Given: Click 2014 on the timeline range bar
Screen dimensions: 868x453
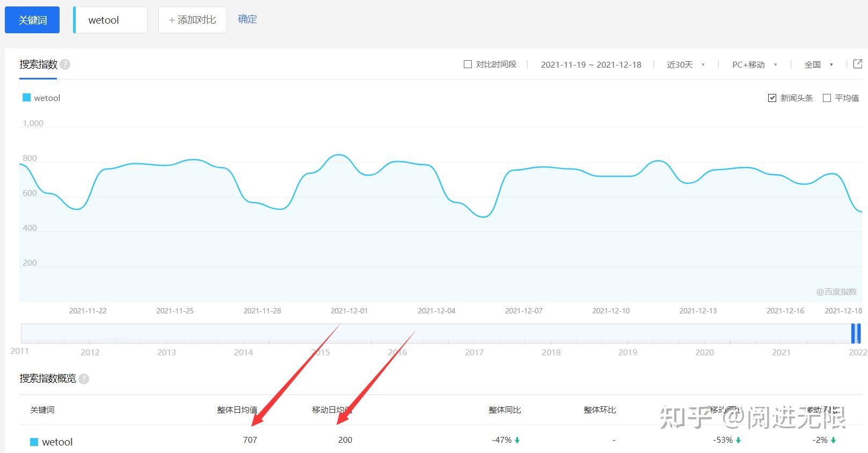Looking at the screenshot, I should (243, 353).
